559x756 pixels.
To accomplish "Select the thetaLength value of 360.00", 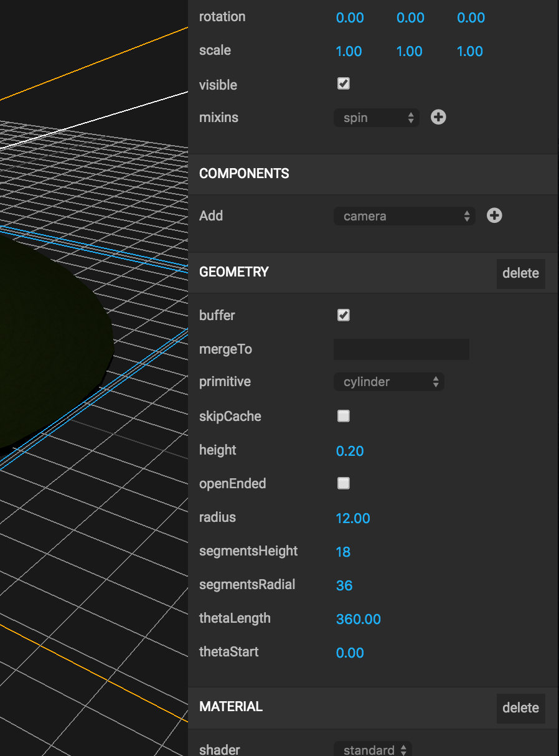I will pyautogui.click(x=359, y=619).
